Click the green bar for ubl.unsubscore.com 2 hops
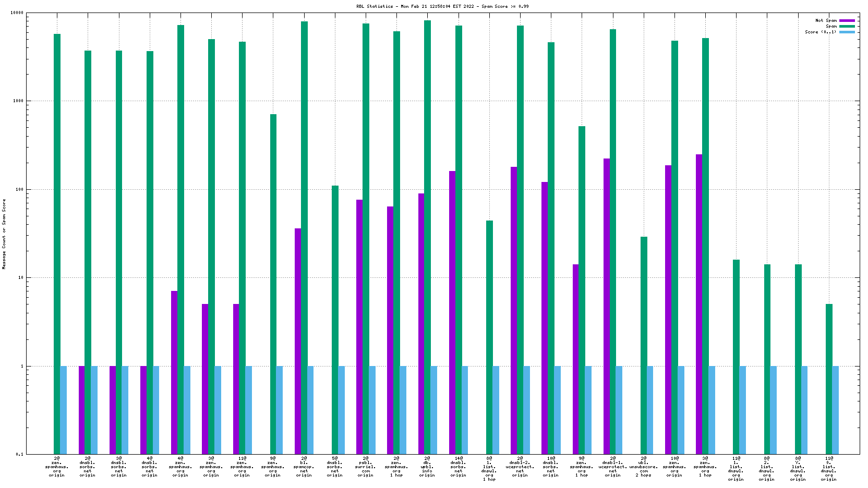This screenshot has height=488, width=868. pyautogui.click(x=644, y=344)
